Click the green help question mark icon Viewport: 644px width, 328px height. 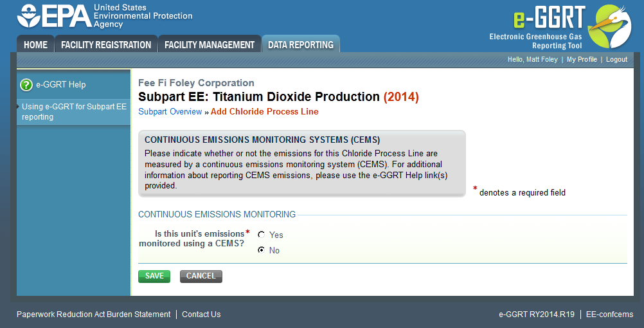point(26,85)
